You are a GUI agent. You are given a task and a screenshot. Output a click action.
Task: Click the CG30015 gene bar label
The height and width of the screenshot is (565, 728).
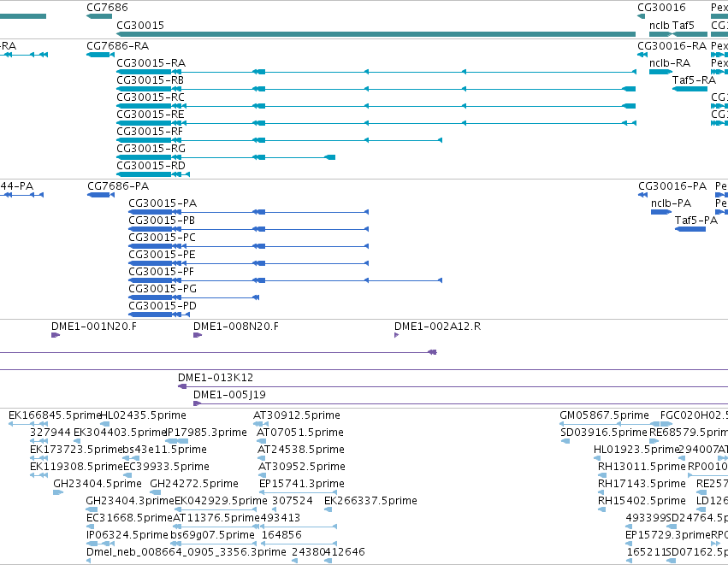point(140,25)
